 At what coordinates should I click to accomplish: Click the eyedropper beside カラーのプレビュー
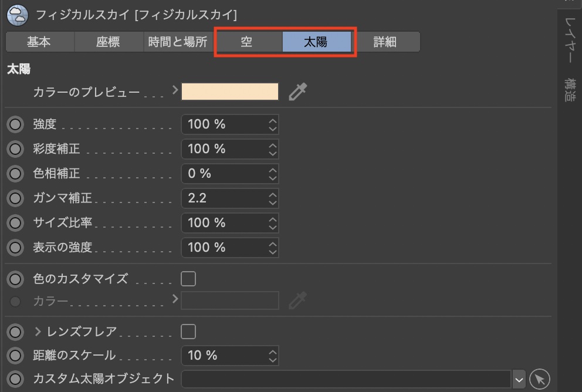click(298, 92)
